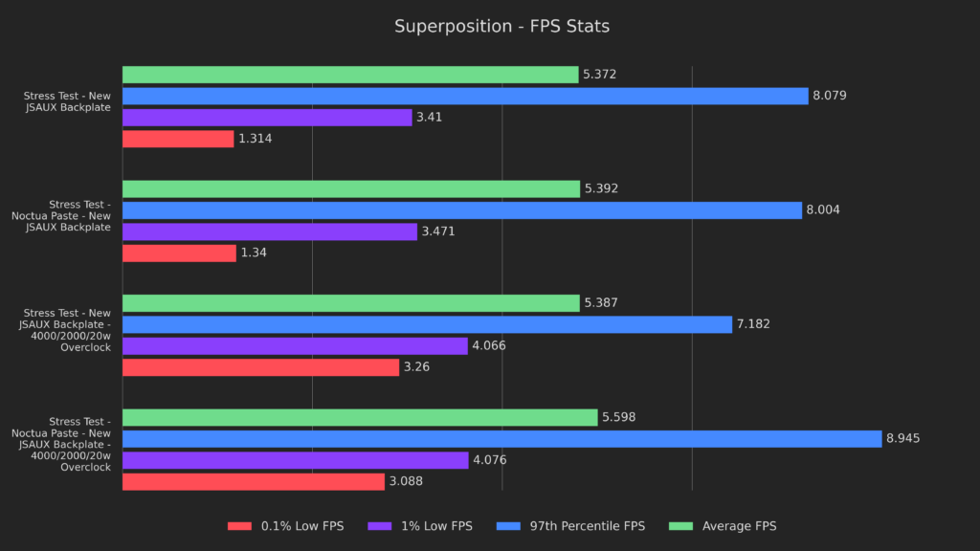The image size is (980, 551).
Task: Toggle the "Average FPS" legend label
Action: pos(739,526)
